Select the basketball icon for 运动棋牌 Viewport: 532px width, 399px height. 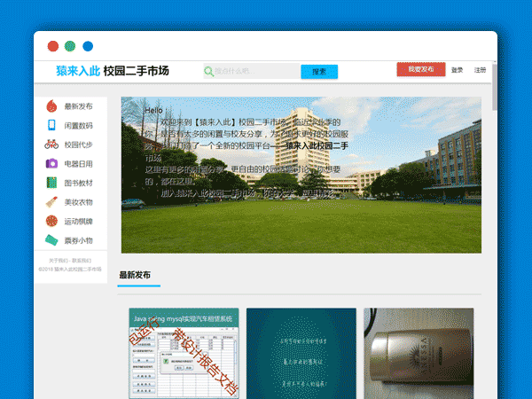[51, 221]
